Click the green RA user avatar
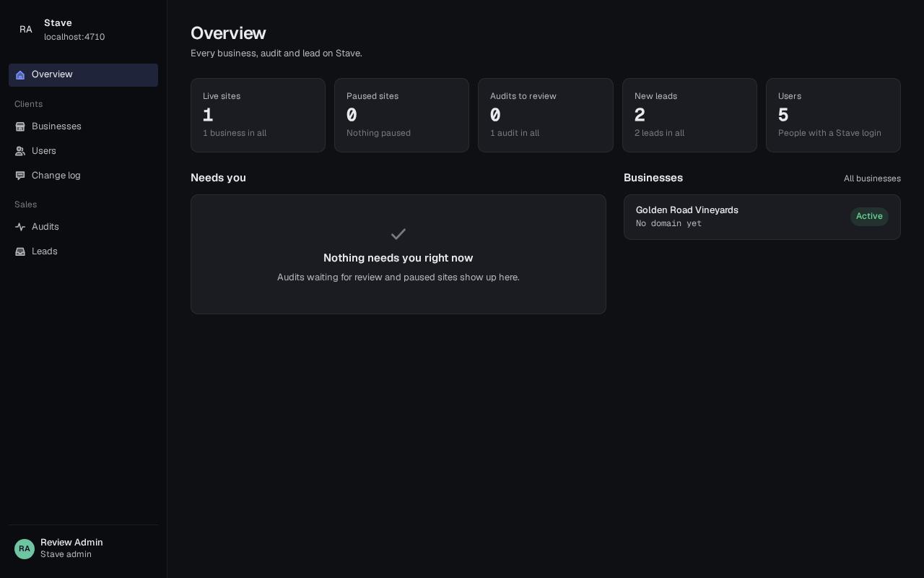 [25, 549]
